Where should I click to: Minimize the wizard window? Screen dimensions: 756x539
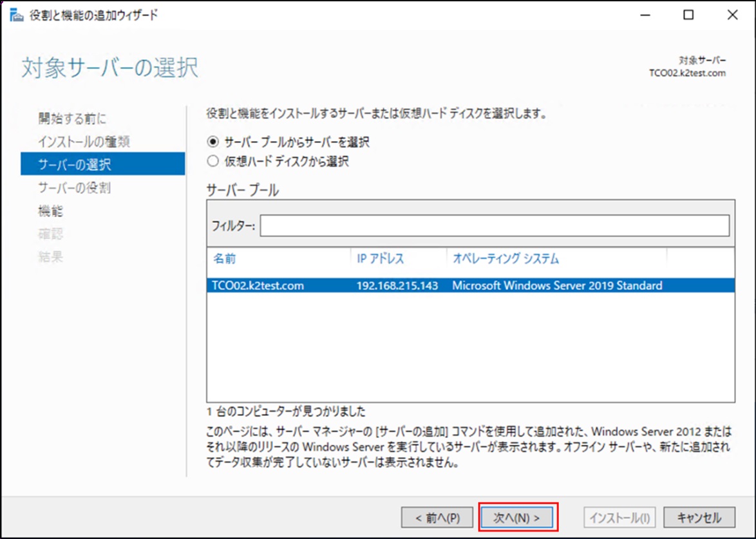click(x=646, y=15)
